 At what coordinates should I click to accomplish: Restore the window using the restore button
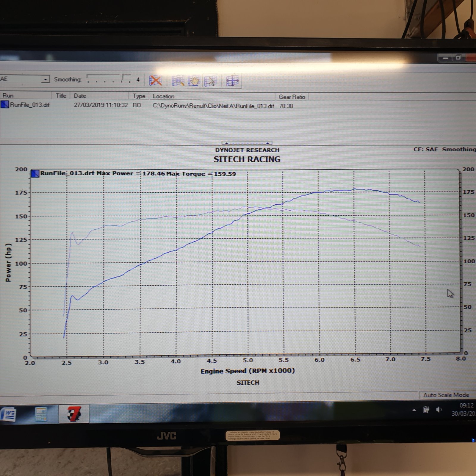458,57
